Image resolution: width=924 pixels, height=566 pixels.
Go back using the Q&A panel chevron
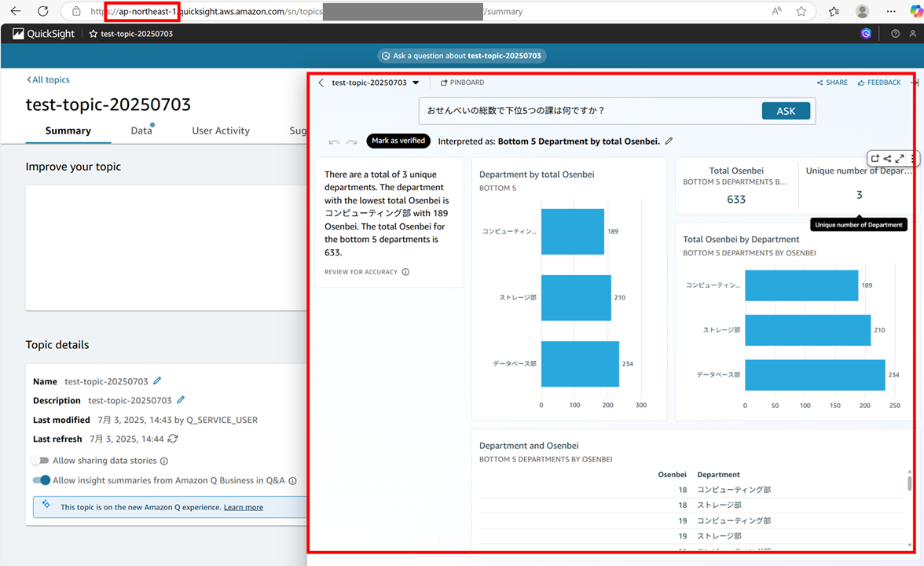(321, 83)
